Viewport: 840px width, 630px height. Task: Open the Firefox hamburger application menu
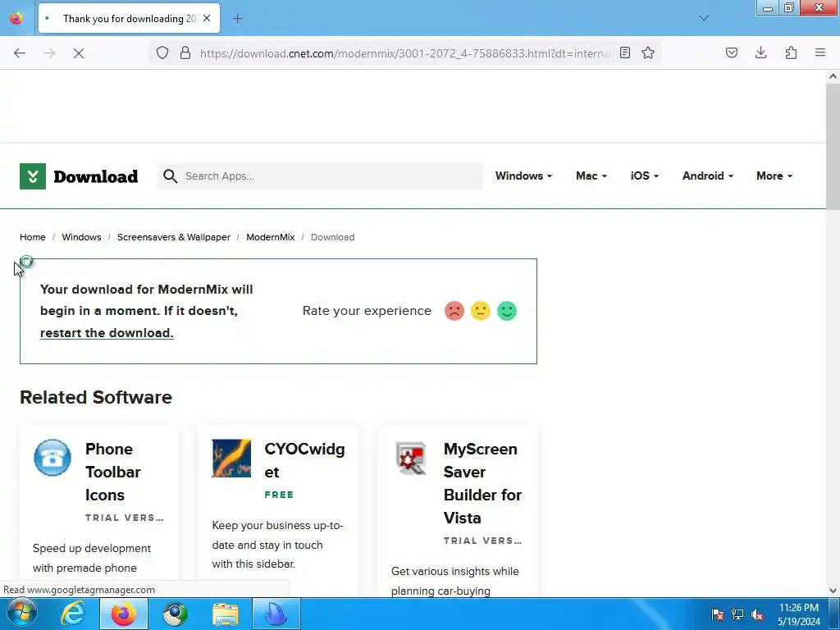tap(820, 52)
